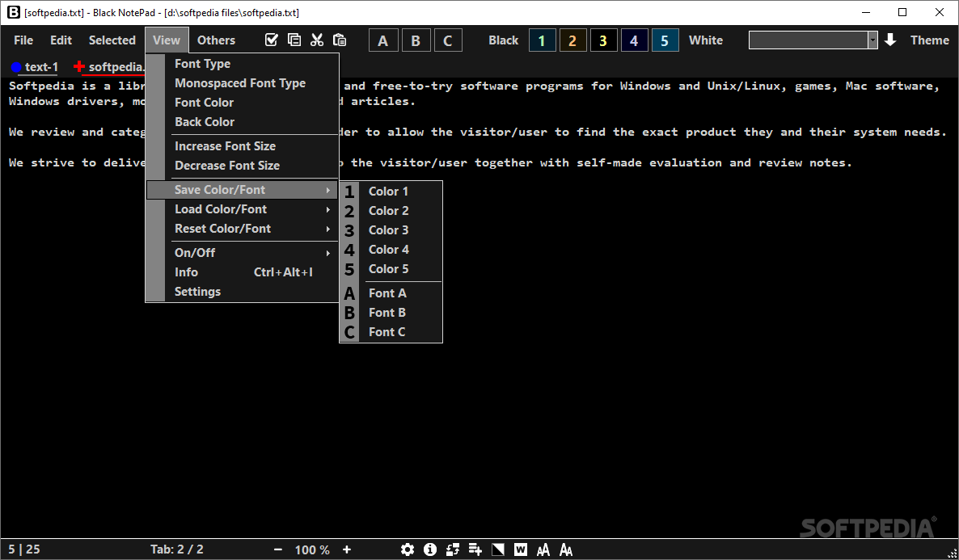Select color preset 4 swatch

[634, 40]
